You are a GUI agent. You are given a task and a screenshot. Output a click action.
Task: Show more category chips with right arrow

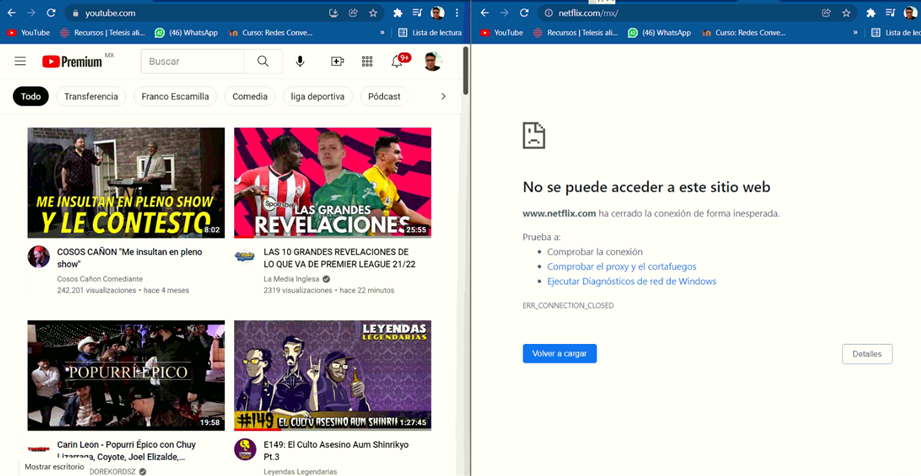tap(443, 96)
